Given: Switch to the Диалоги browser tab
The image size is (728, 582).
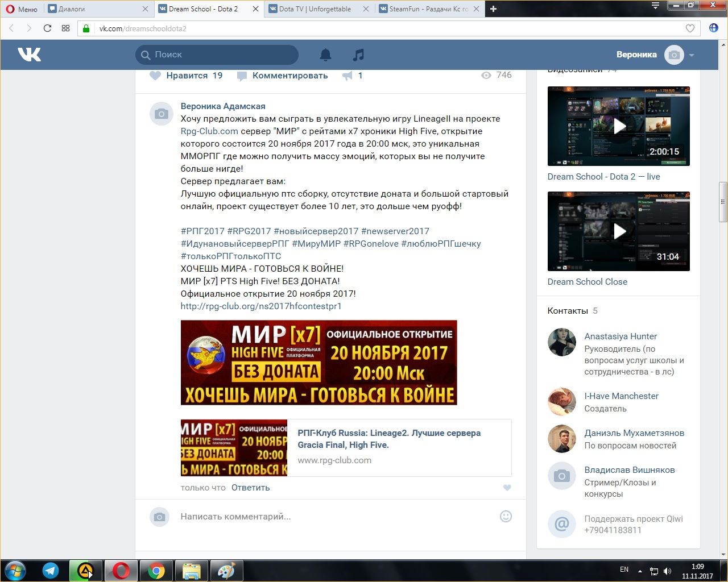Looking at the screenshot, I should tap(98, 9).
